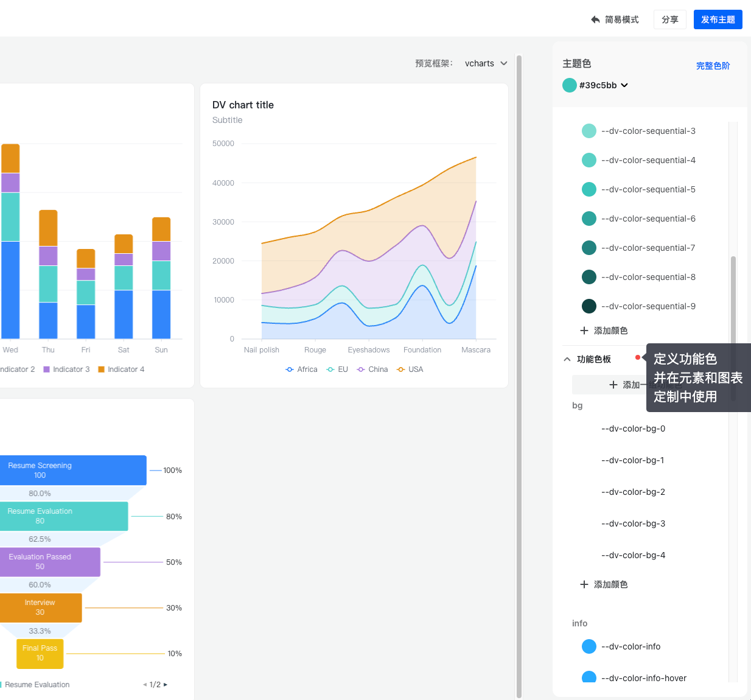
Task: Open the 完整色阶 link
Action: coord(713,66)
